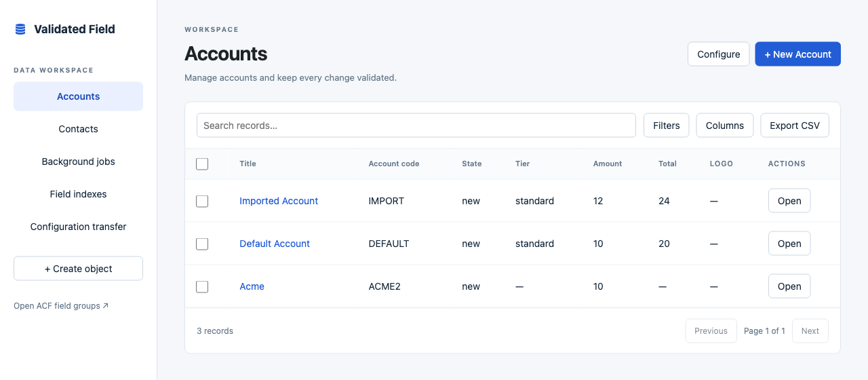The image size is (868, 380).
Task: Click the Total value 20
Action: point(664,244)
